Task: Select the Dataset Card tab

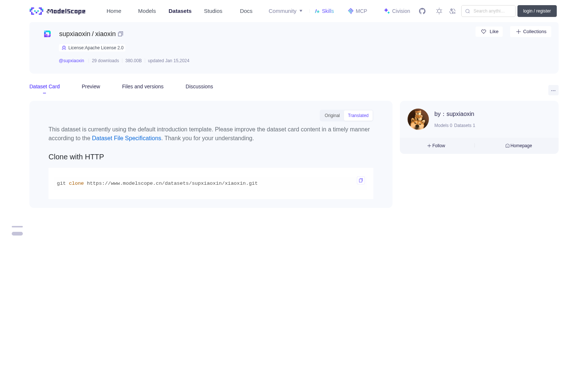Action: coord(44,87)
